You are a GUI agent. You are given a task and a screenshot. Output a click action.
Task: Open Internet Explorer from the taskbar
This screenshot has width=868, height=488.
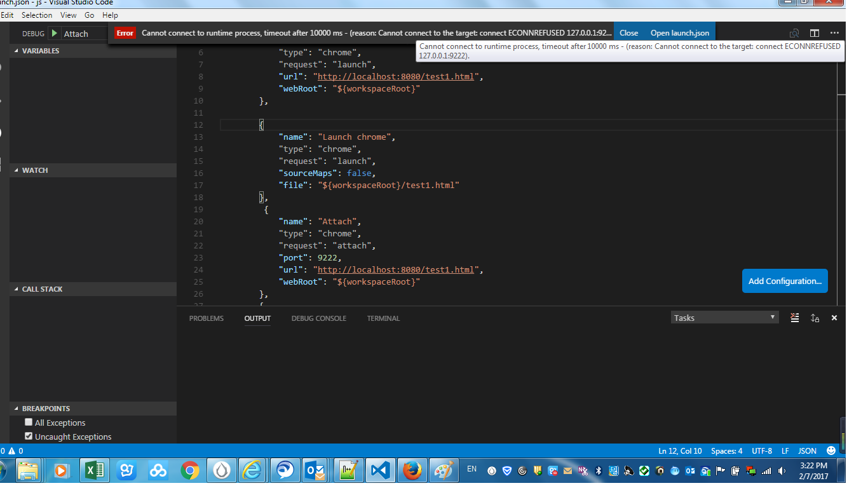[x=253, y=471]
